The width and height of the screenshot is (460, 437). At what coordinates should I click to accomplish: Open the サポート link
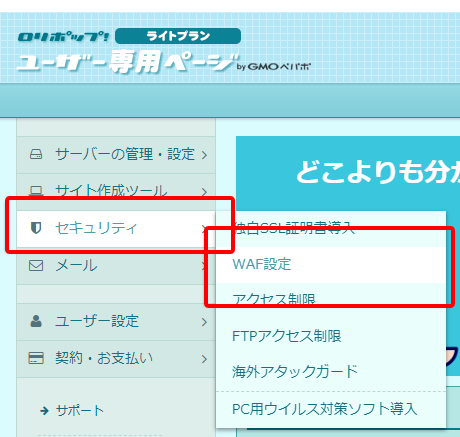[x=80, y=411]
